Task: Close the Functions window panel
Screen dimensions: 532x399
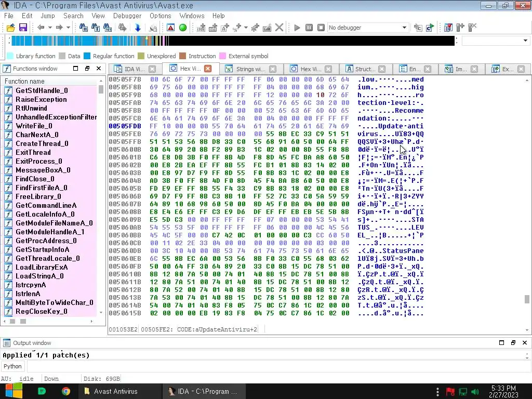Action: coord(99,69)
